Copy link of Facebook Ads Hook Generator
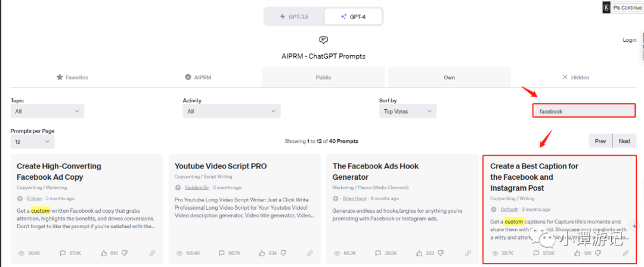This screenshot has width=644, height=267. [468, 253]
